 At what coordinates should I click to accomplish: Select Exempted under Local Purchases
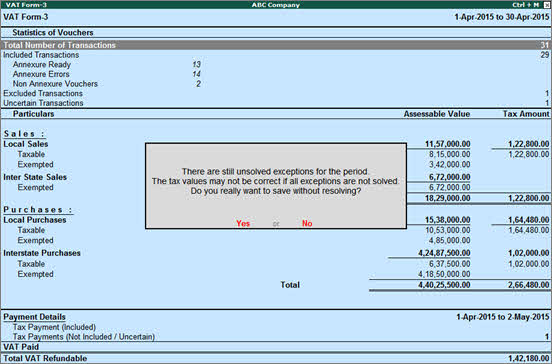tap(36, 240)
